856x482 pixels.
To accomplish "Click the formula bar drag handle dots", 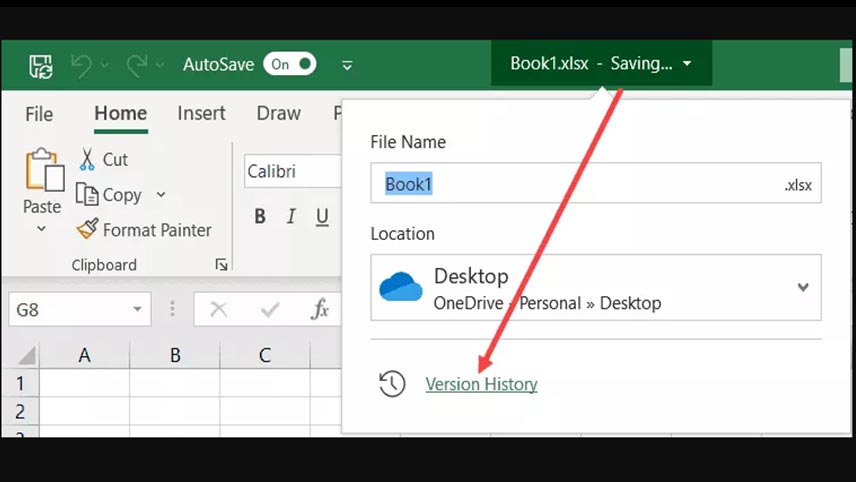I will (173, 309).
